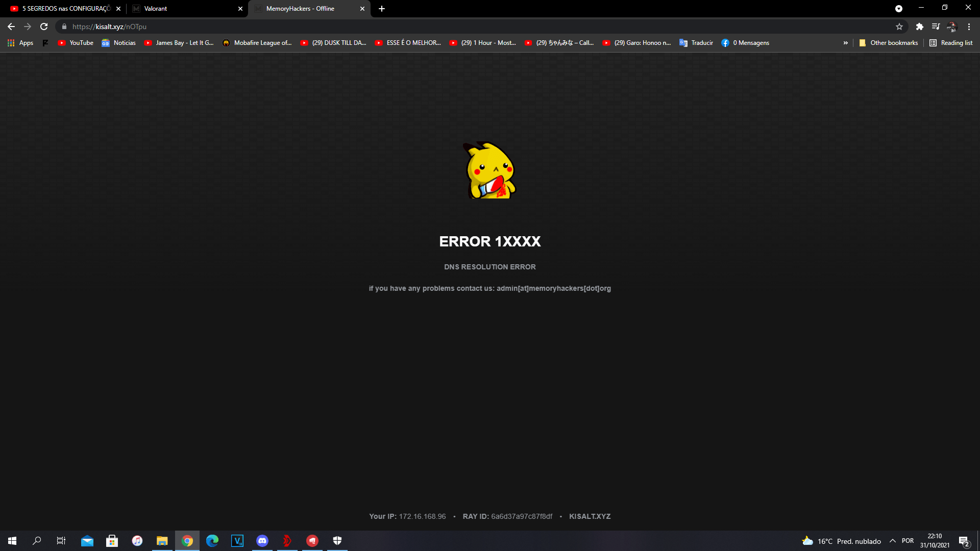Open the Traducir bookmark
The height and width of the screenshot is (551, 980).
pyautogui.click(x=696, y=43)
